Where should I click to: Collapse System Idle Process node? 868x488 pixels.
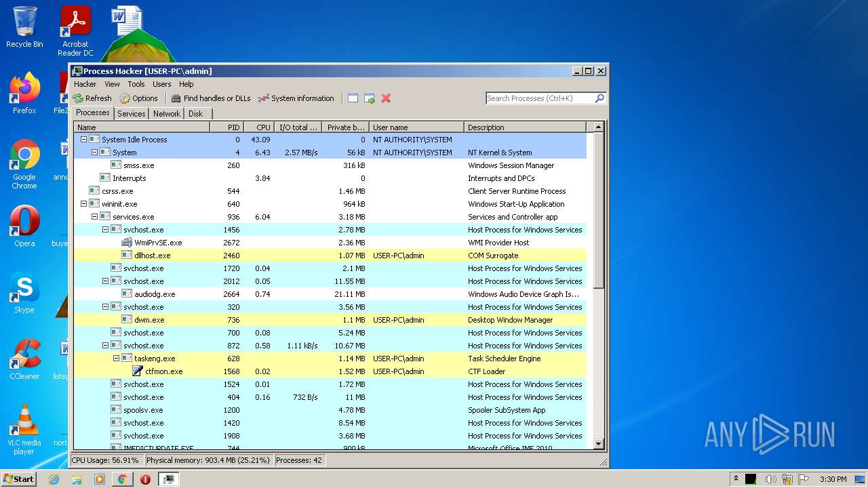pyautogui.click(x=83, y=140)
